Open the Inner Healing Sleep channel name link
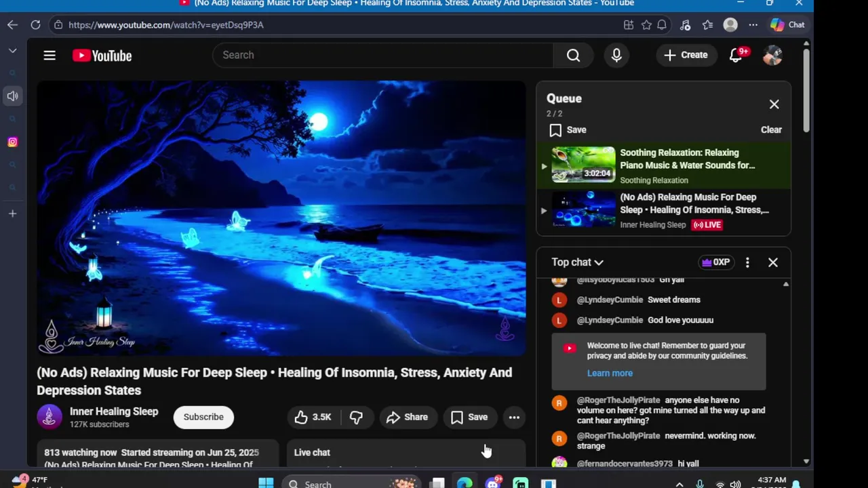This screenshot has width=868, height=488. 114,411
